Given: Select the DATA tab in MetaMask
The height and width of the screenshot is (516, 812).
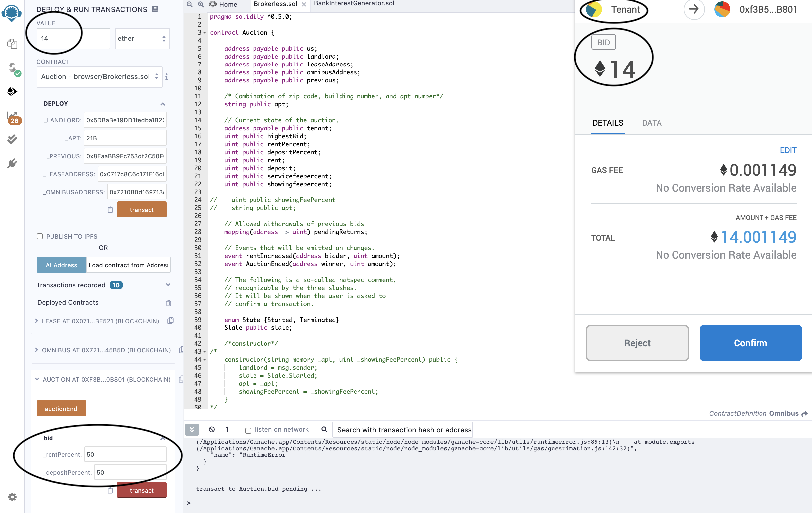Looking at the screenshot, I should pyautogui.click(x=652, y=123).
